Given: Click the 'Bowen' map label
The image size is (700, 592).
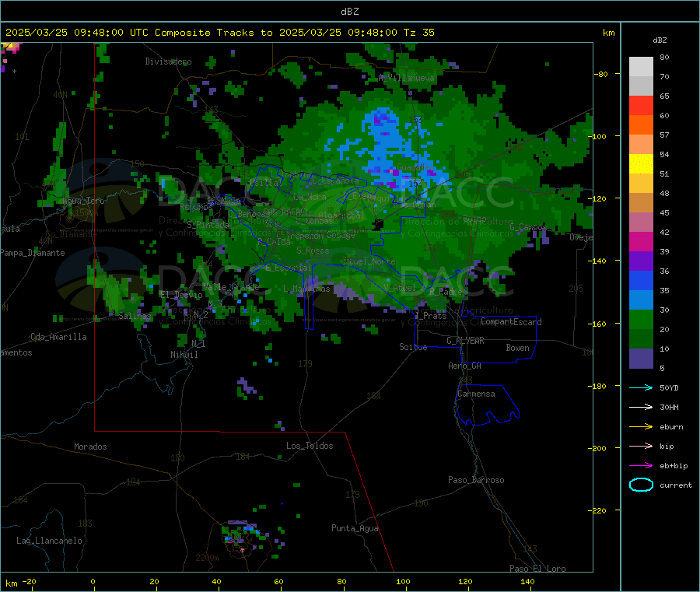Looking at the screenshot, I should pyautogui.click(x=517, y=348).
